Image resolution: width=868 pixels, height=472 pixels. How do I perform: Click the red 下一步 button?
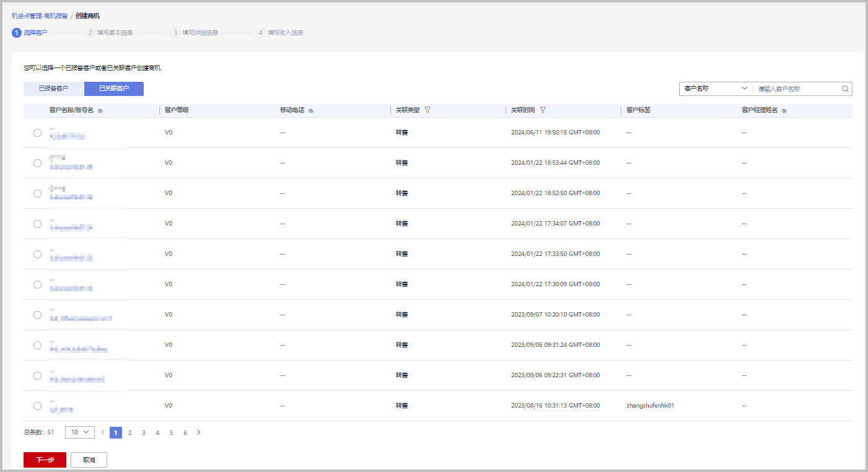[x=45, y=460]
